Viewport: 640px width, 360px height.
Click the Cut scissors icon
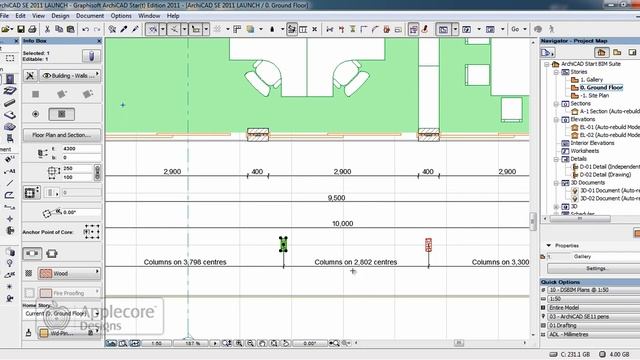pyautogui.click(x=47, y=29)
